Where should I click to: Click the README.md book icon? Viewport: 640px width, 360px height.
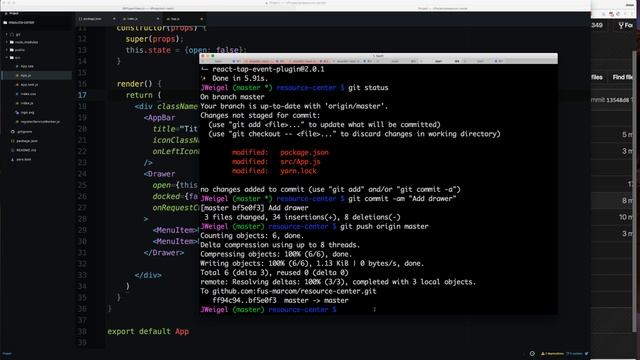(13, 150)
